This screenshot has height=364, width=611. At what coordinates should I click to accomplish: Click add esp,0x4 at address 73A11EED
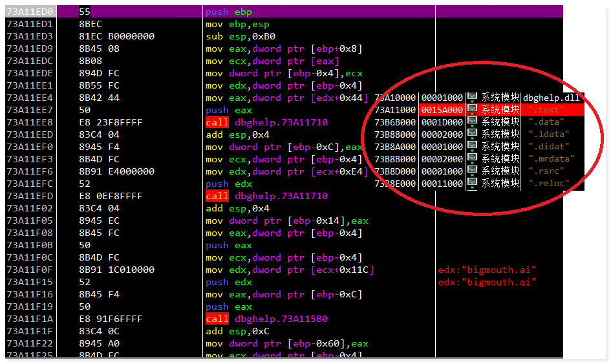237,134
